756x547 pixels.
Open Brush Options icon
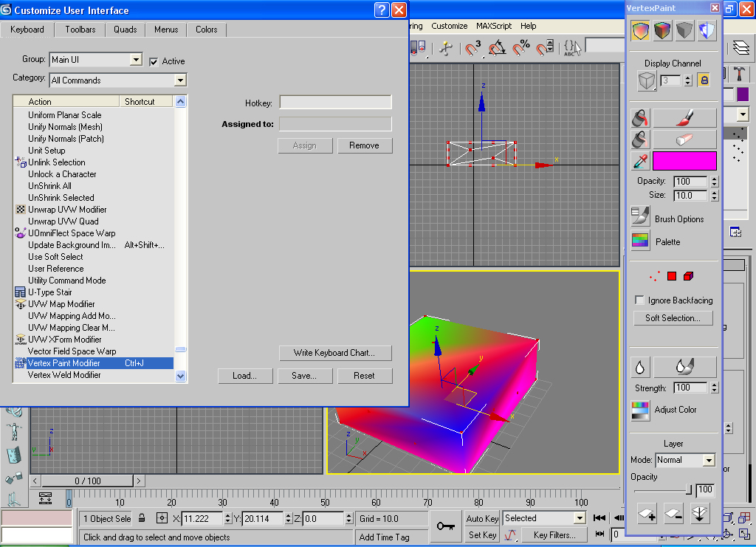click(640, 217)
